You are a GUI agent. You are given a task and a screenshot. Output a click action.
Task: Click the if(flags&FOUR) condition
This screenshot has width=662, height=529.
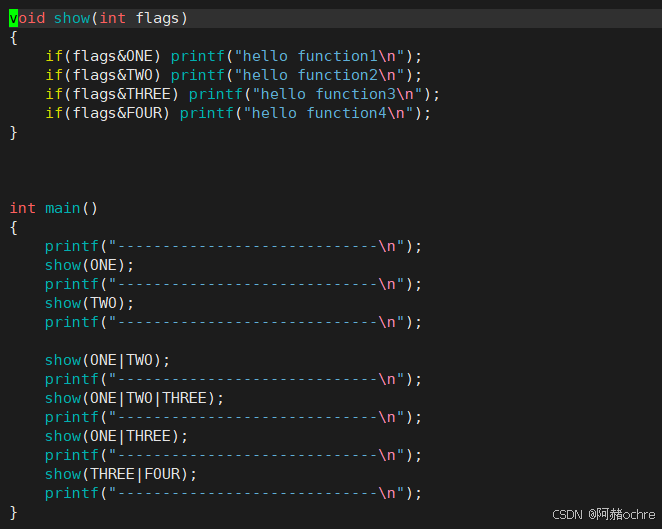click(x=108, y=113)
